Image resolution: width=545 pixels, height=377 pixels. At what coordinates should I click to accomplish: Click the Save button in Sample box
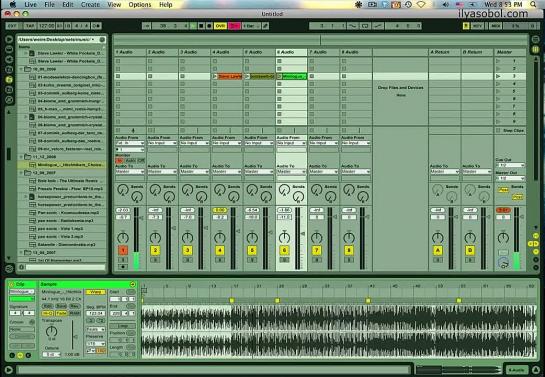[x=61, y=306]
